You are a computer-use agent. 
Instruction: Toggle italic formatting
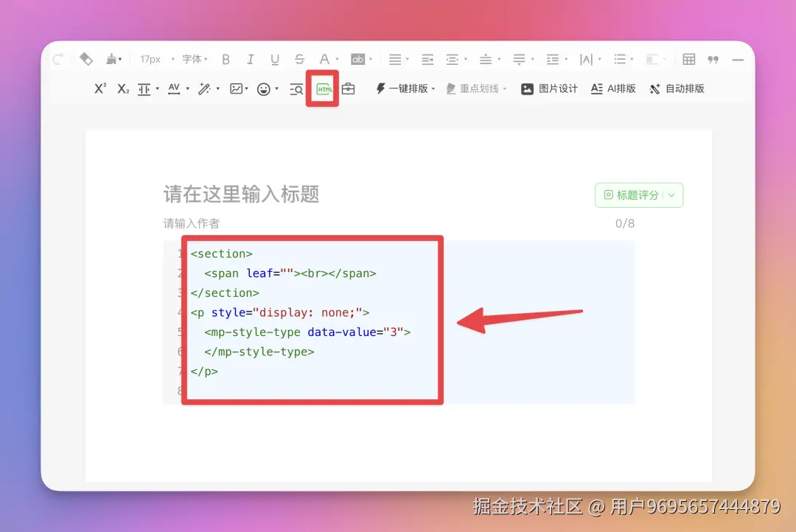[250, 59]
